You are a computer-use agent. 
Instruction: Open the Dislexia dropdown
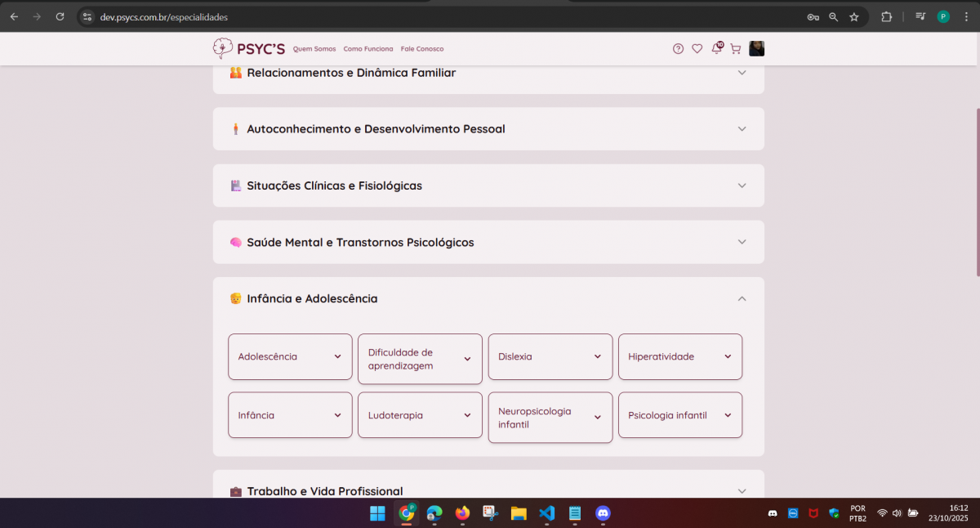(x=550, y=357)
